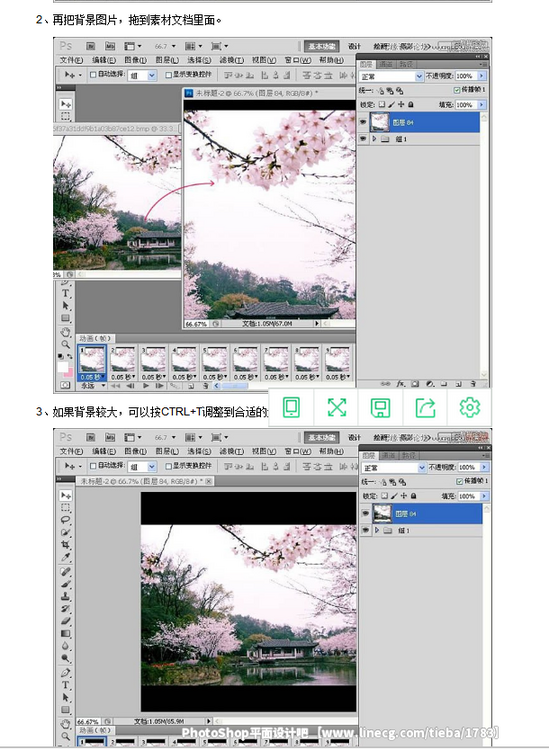Select the Clone Stamp tool in step 3 screenshot
The width and height of the screenshot is (549, 750).
coord(66,596)
